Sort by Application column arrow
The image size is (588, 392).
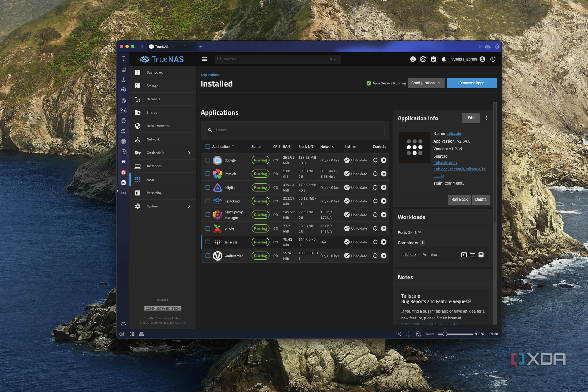tap(233, 146)
